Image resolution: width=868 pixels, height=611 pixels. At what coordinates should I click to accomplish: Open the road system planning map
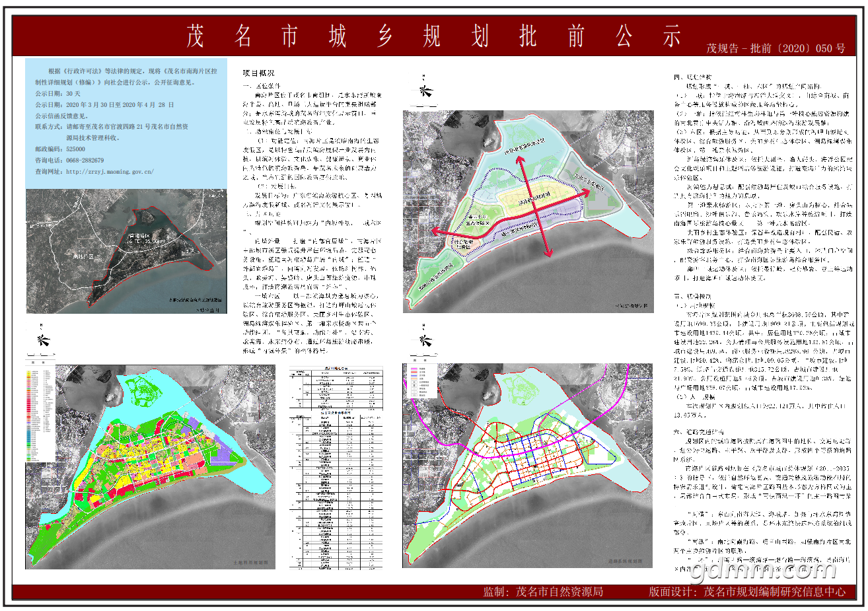coord(528,464)
